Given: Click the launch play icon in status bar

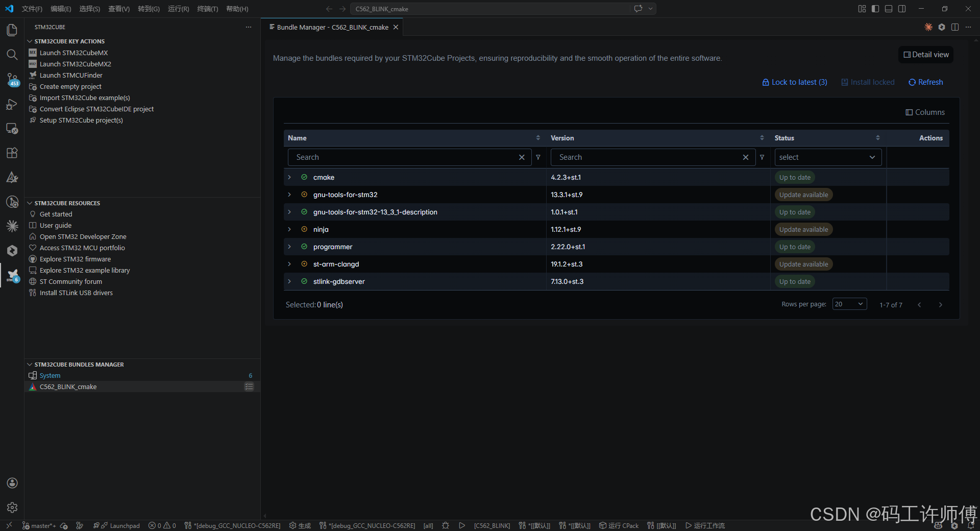Looking at the screenshot, I should pos(462,525).
